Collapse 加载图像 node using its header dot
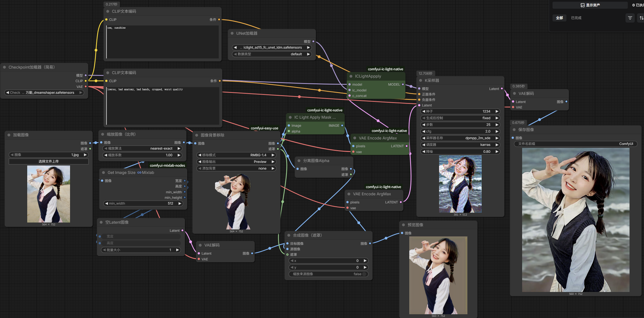The width and height of the screenshot is (644, 318). tap(9, 135)
